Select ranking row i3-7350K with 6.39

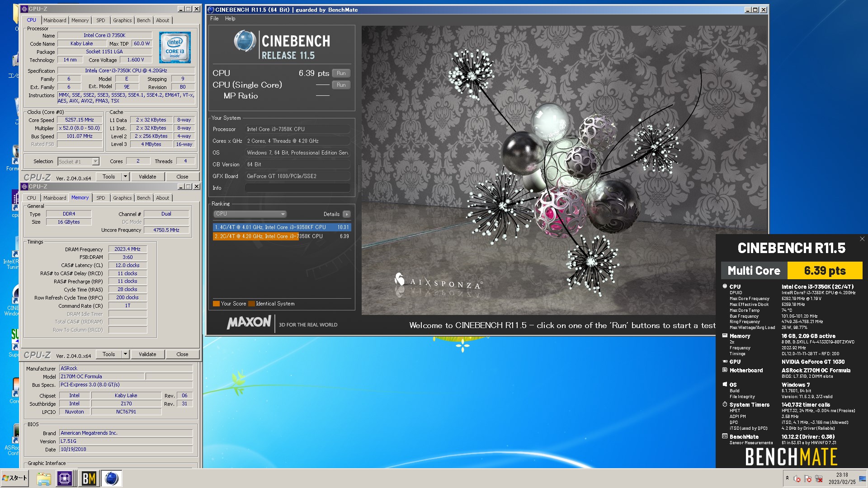tap(282, 236)
